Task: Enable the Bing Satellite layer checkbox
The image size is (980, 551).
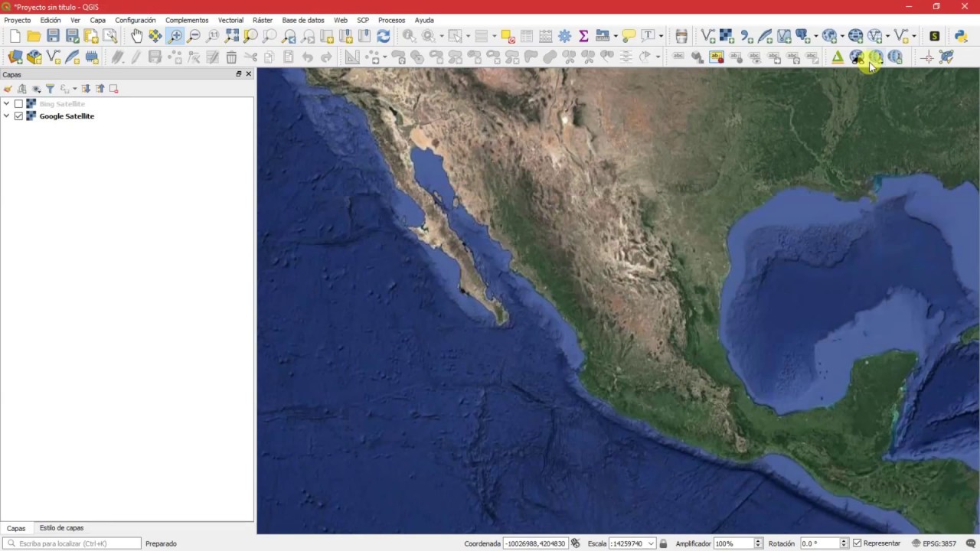Action: pos(18,103)
